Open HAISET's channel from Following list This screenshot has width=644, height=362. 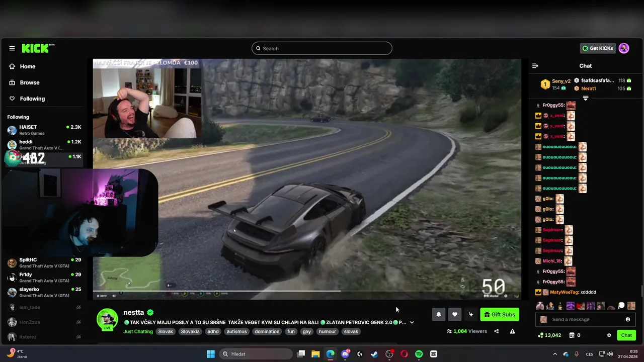(x=44, y=130)
